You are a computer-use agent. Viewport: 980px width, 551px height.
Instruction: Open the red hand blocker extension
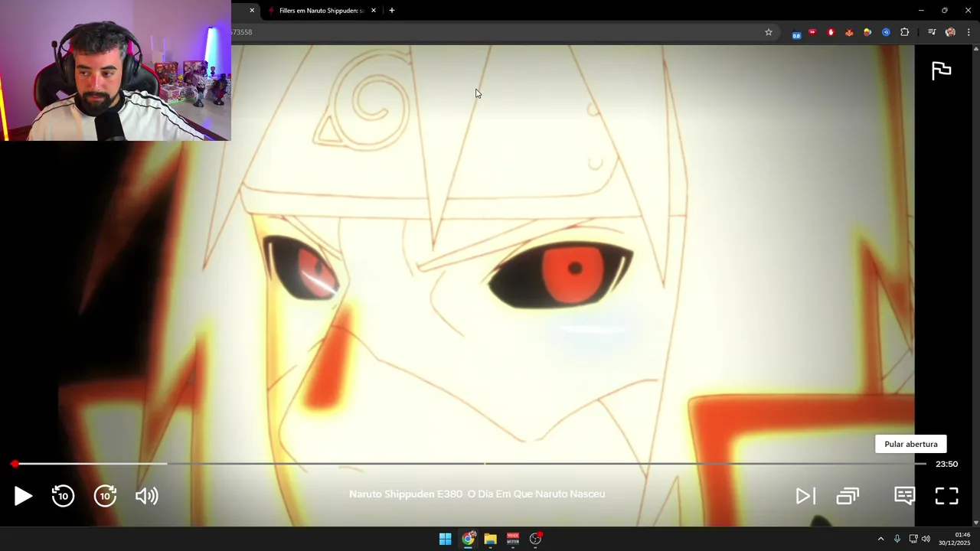coord(831,32)
